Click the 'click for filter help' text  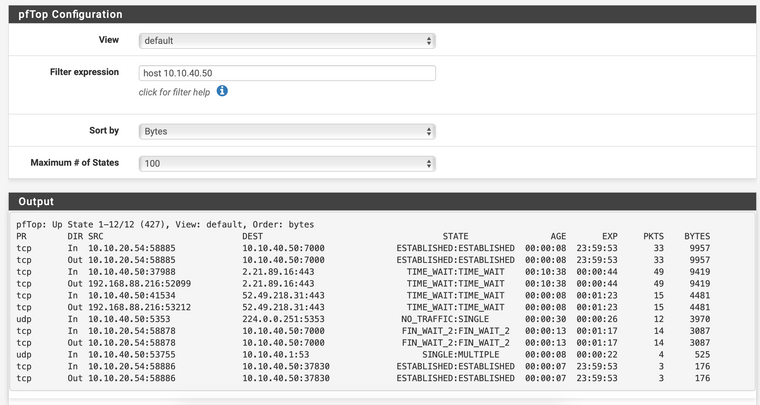pos(174,92)
